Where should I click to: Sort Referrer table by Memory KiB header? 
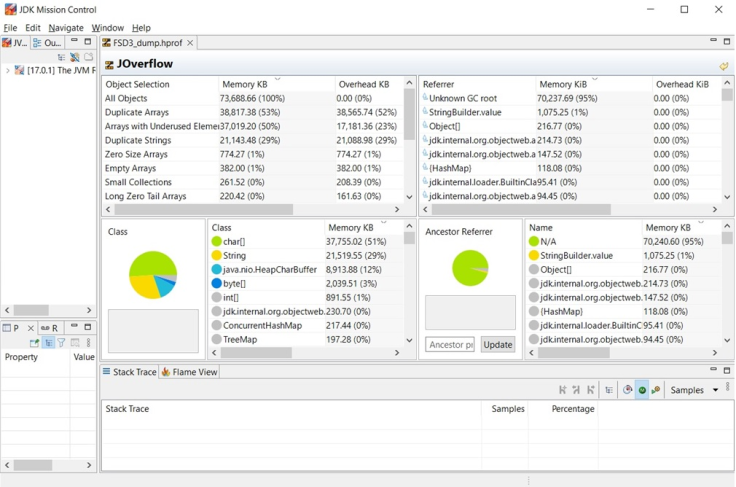coord(594,84)
